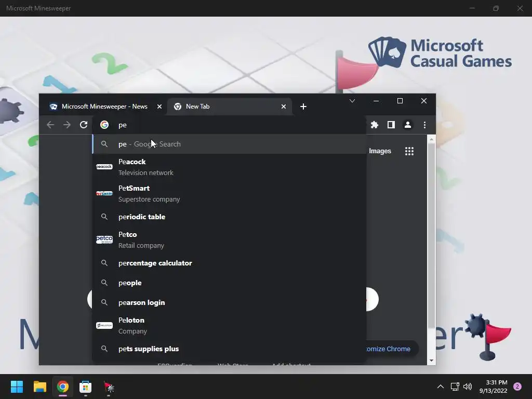Click Customize Chrome button
Viewport: 532px width, 399px height.
[392, 349]
